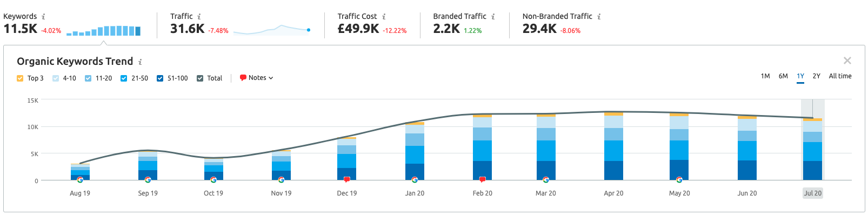Image resolution: width=868 pixels, height=215 pixels.
Task: Click the Google update marker under Aug 19
Action: [80, 180]
